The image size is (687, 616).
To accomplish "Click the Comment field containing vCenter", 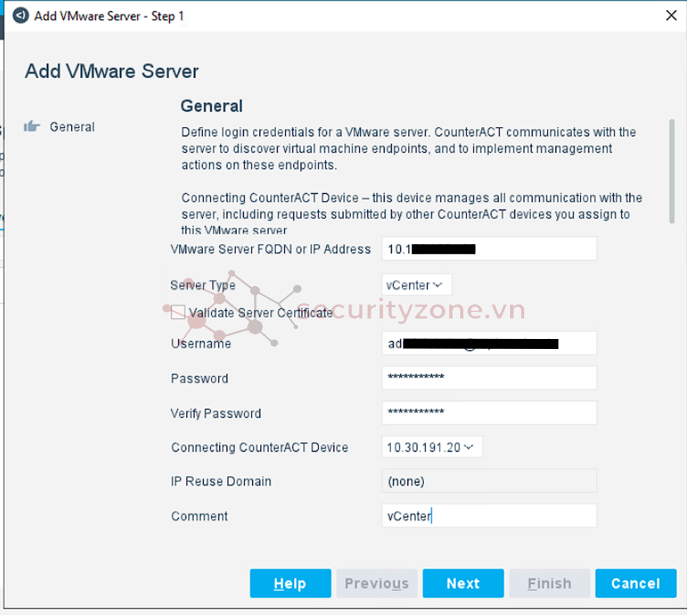I will [489, 516].
